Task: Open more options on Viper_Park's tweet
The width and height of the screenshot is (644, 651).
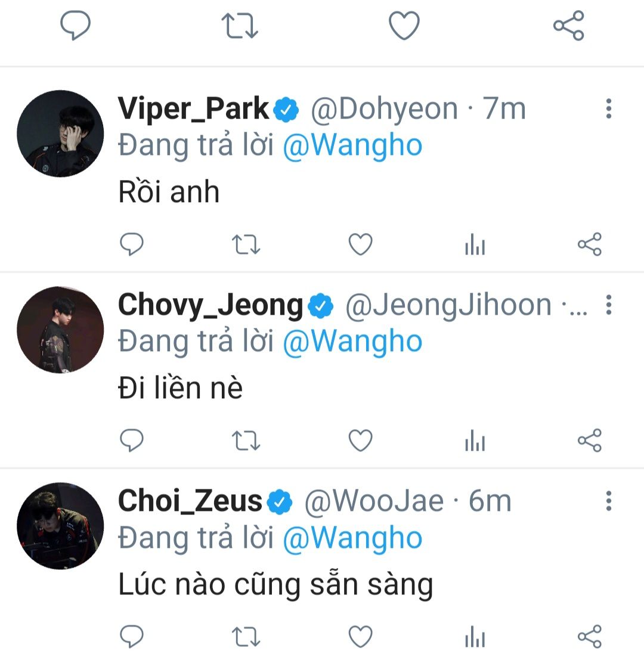Action: [608, 109]
